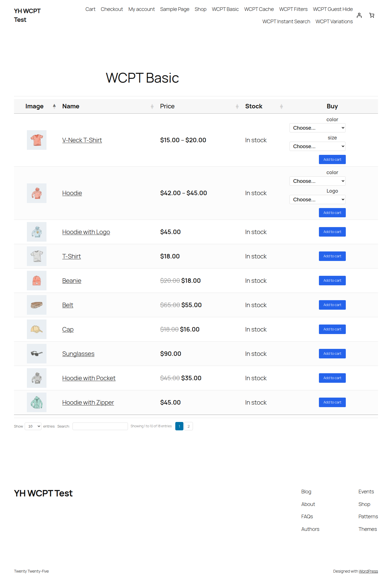
Task: Open the Patterns footer link
Action: tap(368, 517)
